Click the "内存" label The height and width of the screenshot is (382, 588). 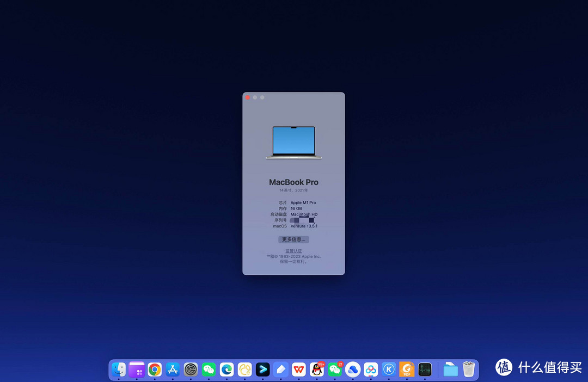tap(283, 208)
